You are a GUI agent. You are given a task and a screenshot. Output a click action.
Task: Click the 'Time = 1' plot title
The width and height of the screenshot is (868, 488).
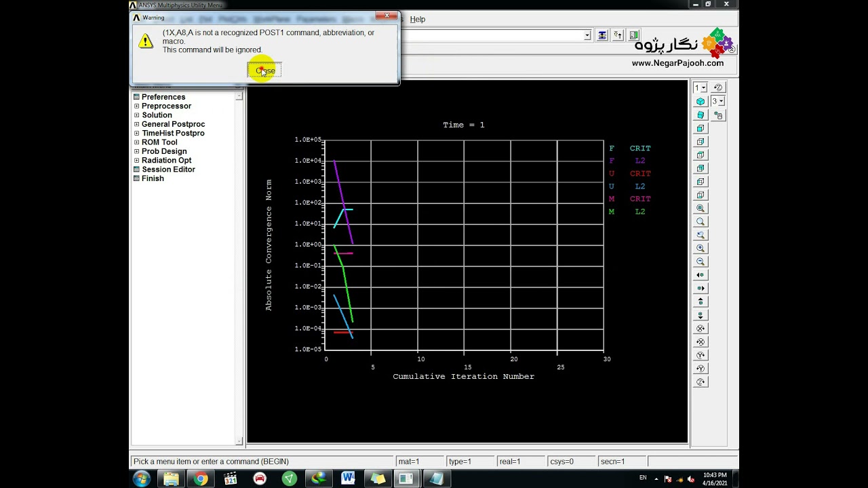464,125
